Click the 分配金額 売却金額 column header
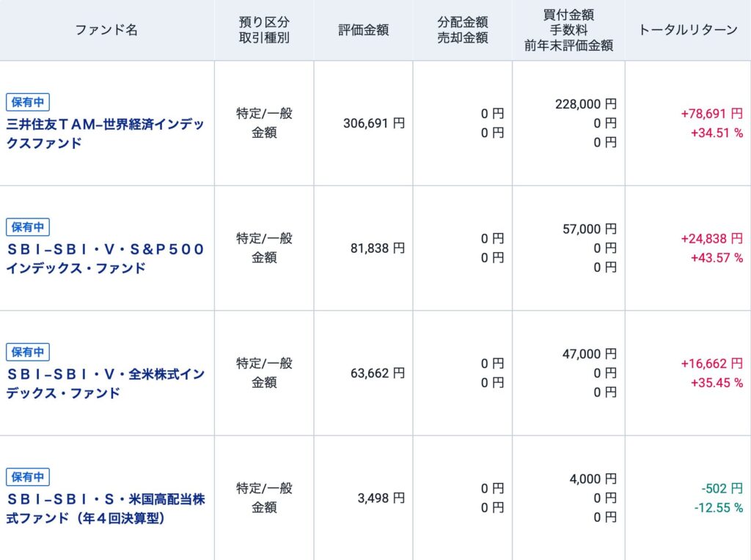The image size is (751, 560). tap(462, 30)
